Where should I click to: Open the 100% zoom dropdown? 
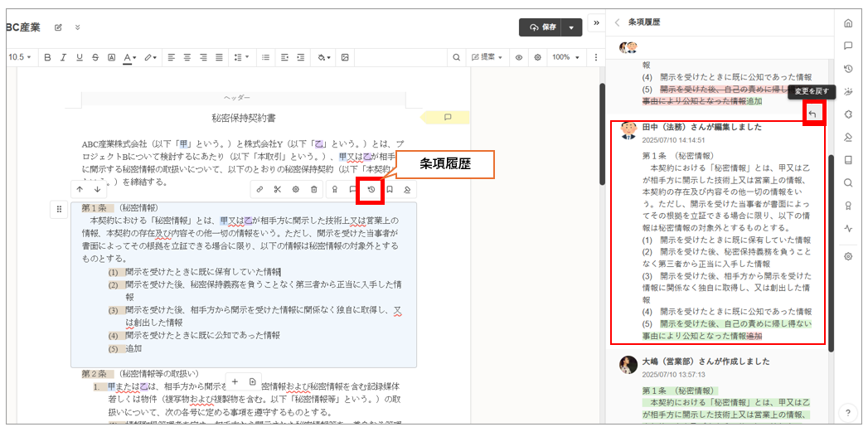tap(566, 57)
